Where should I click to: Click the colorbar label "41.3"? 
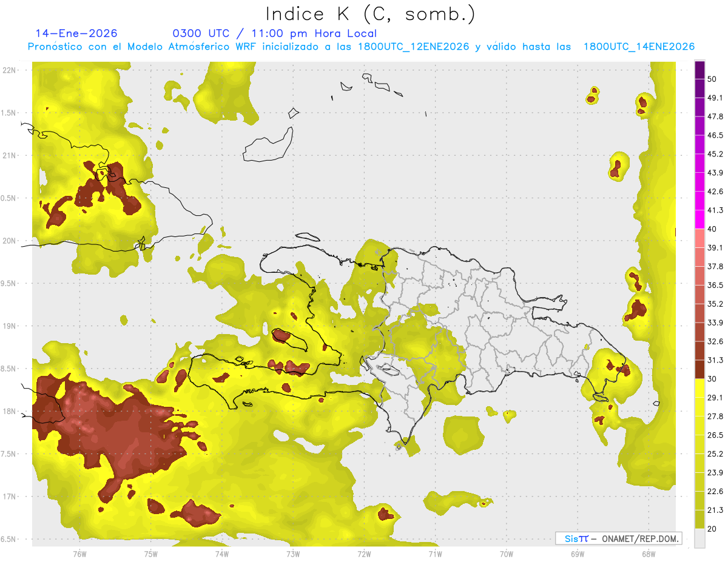click(715, 210)
